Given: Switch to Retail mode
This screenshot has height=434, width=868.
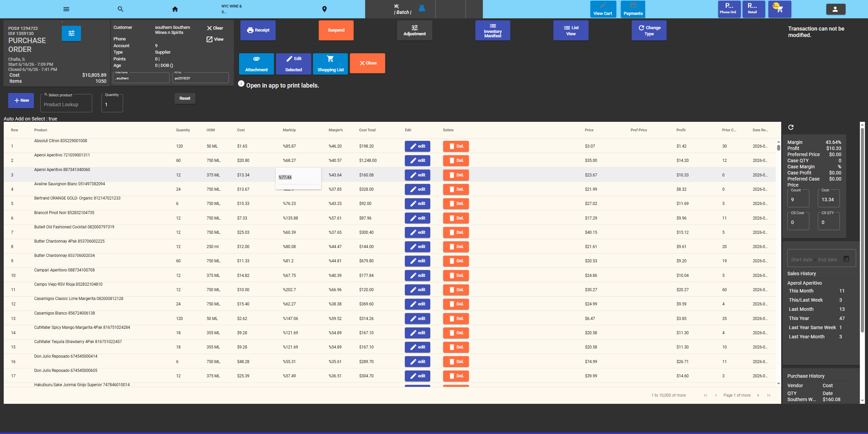Looking at the screenshot, I should click(x=752, y=9).
